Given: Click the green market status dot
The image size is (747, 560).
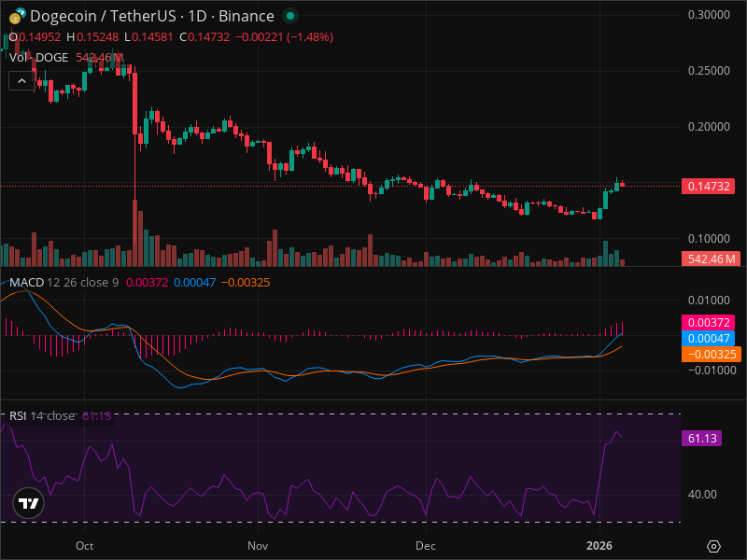Looking at the screenshot, I should pos(289,16).
